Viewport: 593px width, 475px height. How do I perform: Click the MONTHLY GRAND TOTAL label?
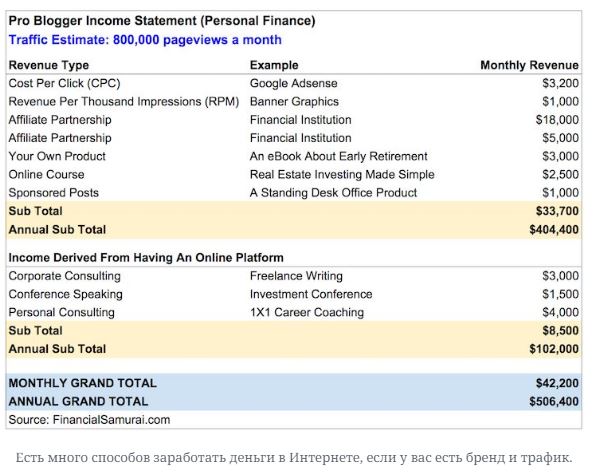click(x=82, y=383)
